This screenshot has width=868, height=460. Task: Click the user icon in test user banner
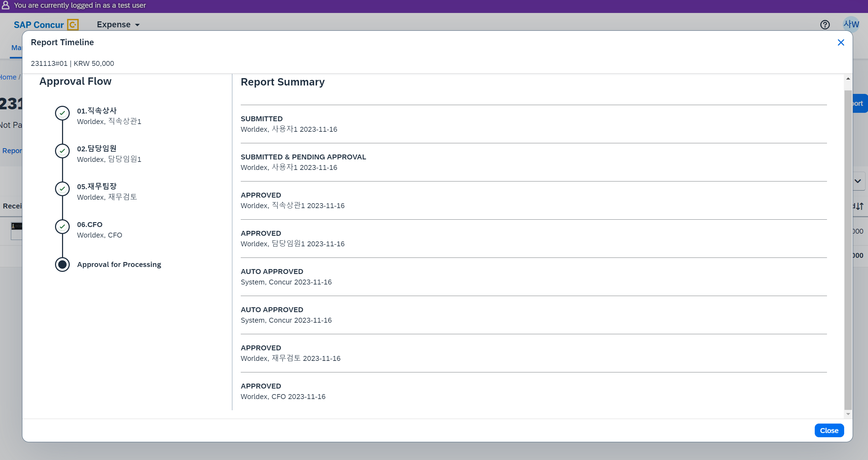click(6, 5)
